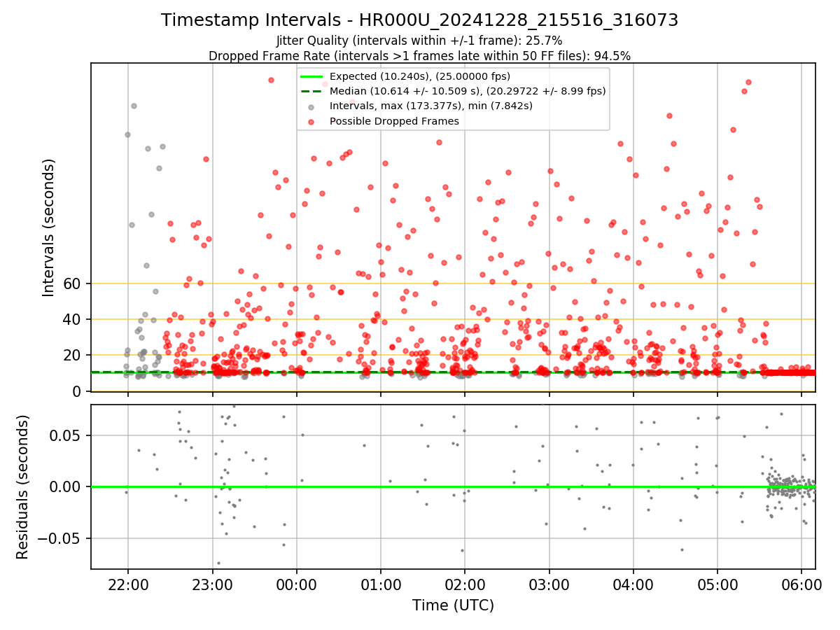840x630 pixels.
Task: Click the grey dot marker sample in legend
Action: 312,106
